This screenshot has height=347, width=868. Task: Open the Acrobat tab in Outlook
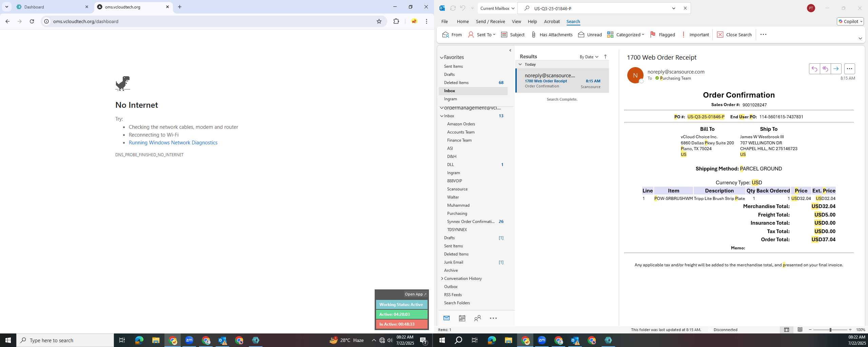pyautogui.click(x=552, y=21)
